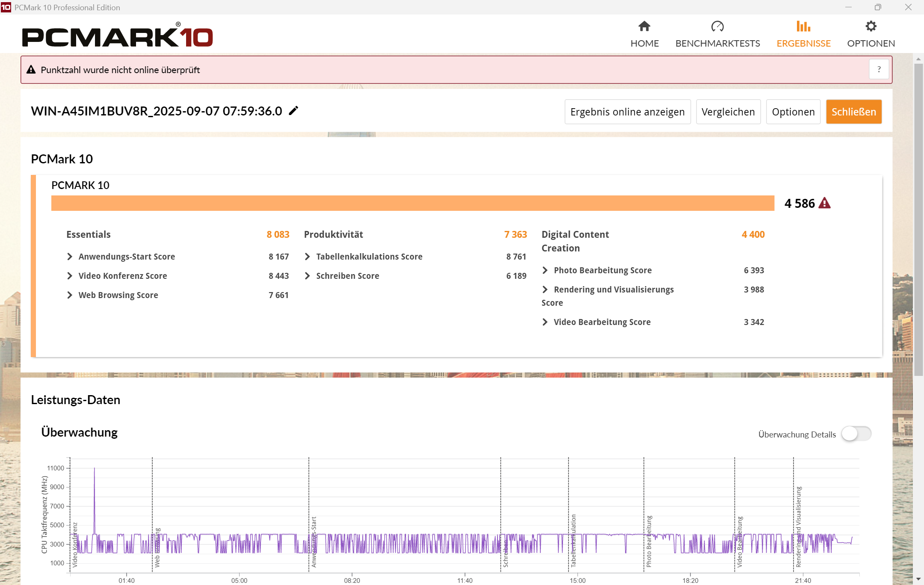Open the OPTIONEN tab
924x585 pixels.
point(871,34)
